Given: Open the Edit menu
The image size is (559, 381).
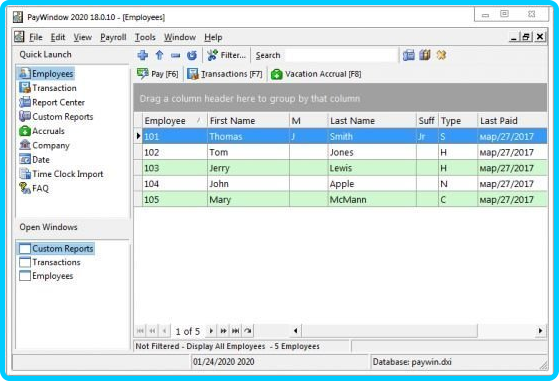Looking at the screenshot, I should [58, 37].
